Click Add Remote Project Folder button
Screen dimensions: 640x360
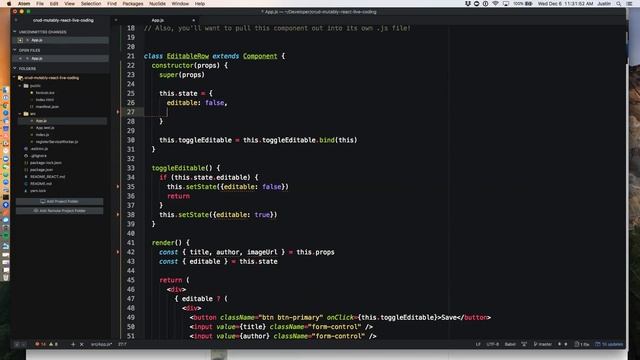click(x=60, y=211)
